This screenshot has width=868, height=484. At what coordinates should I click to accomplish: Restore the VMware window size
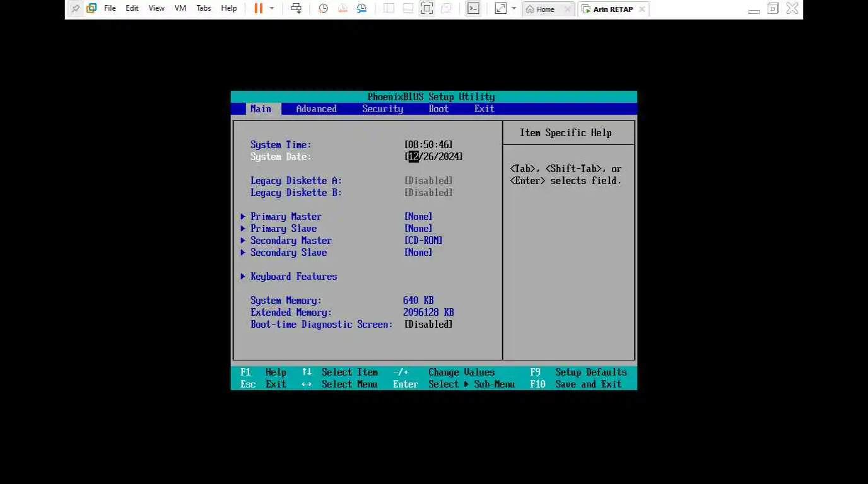(773, 9)
